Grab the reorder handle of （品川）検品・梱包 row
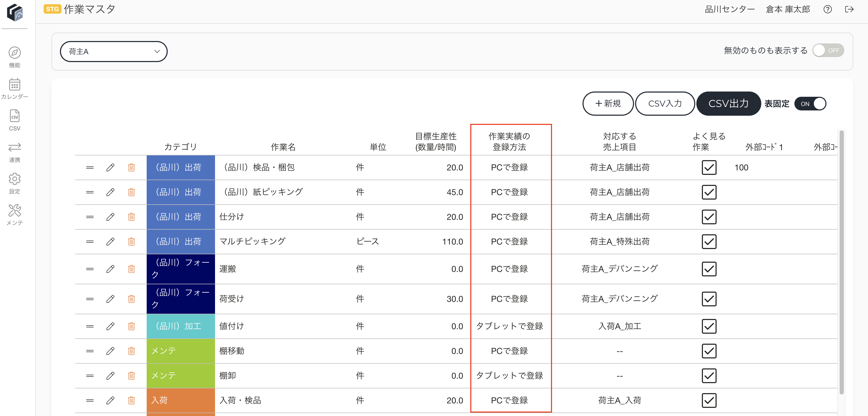This screenshot has width=868, height=416. [x=90, y=167]
